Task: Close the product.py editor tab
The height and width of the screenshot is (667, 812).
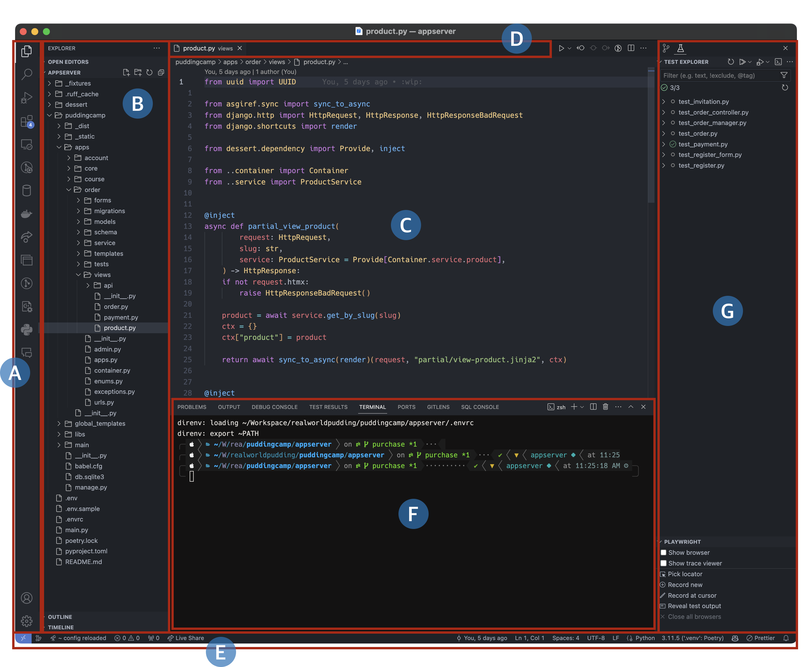Action: pos(240,48)
